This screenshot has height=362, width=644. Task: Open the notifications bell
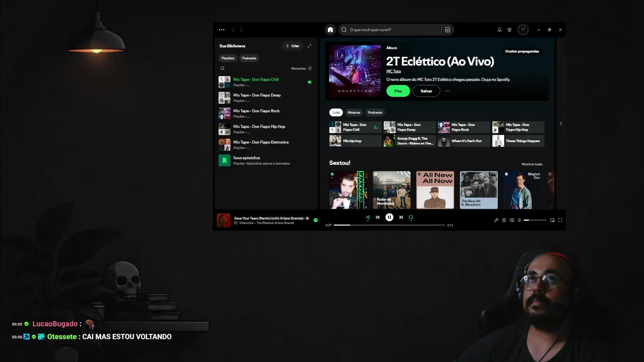click(500, 30)
